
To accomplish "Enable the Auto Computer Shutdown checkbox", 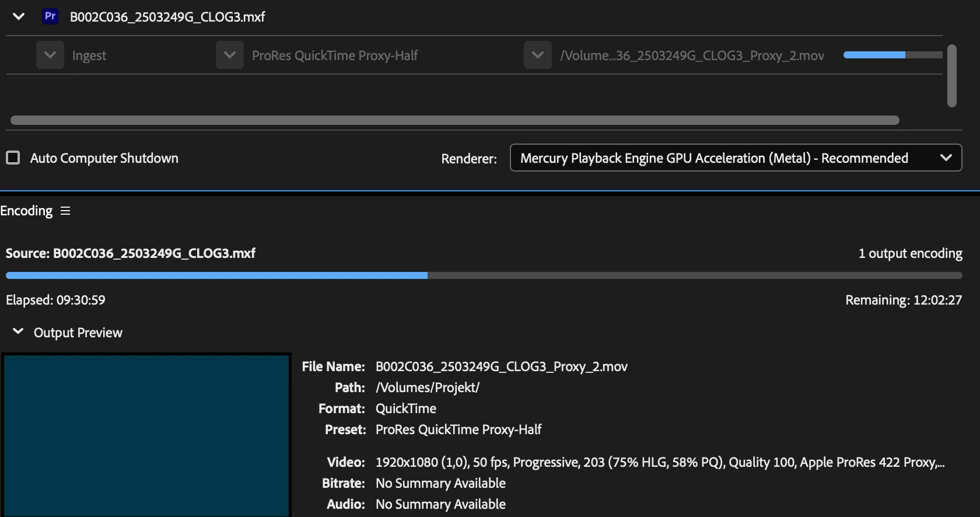I will point(13,158).
